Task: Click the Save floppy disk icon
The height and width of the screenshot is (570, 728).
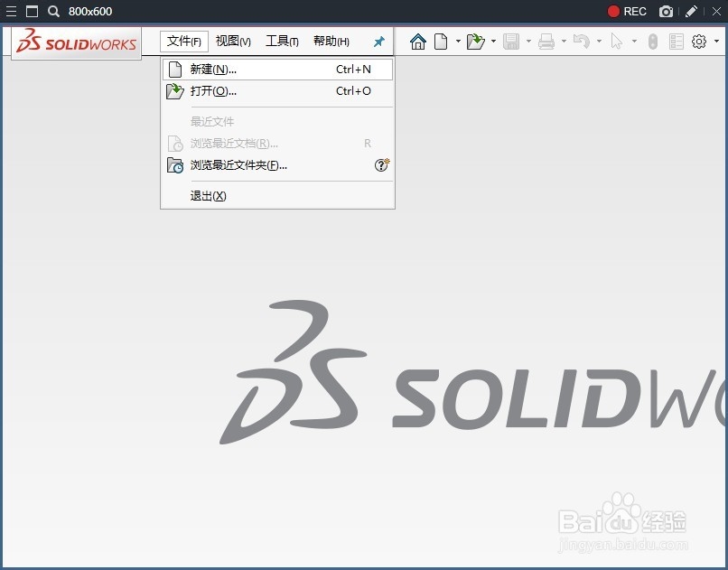Action: click(511, 42)
